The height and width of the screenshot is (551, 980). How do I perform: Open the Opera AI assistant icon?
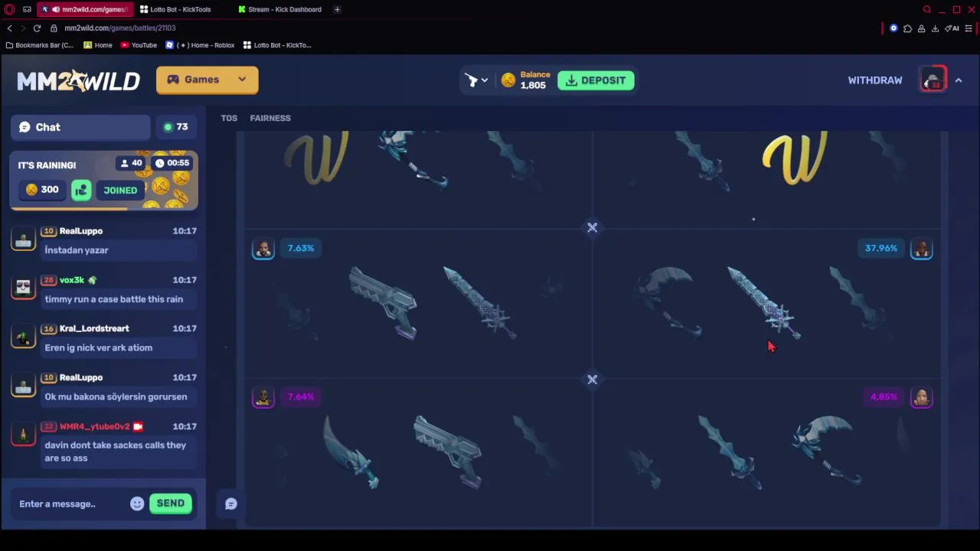952,28
